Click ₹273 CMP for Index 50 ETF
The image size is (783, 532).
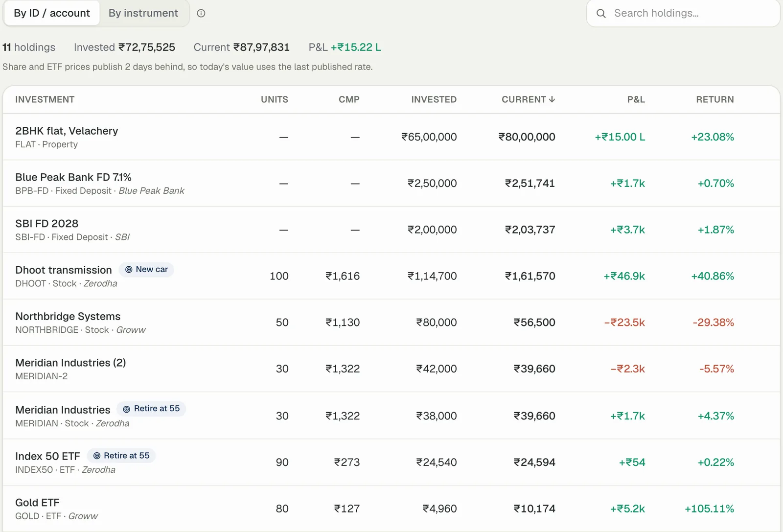tap(347, 463)
